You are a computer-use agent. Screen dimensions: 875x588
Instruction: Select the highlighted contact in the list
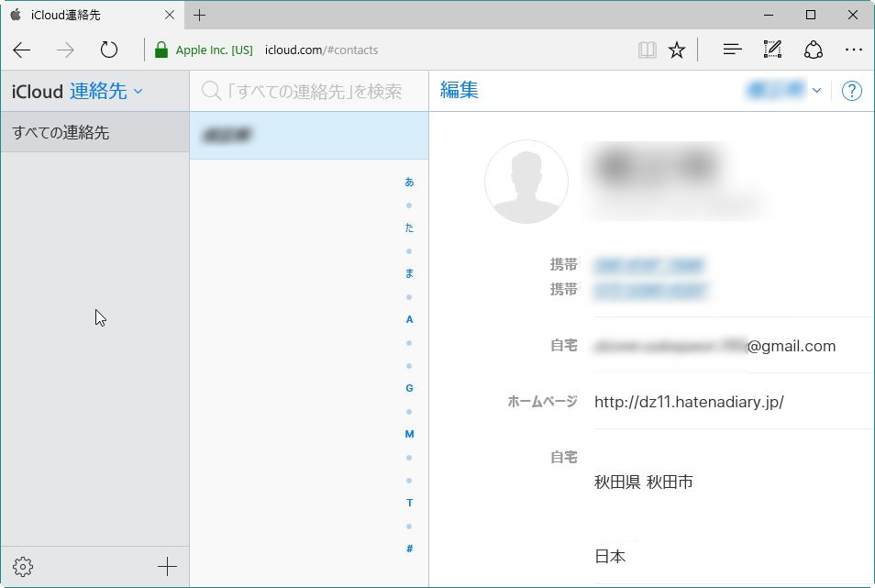pos(309,136)
